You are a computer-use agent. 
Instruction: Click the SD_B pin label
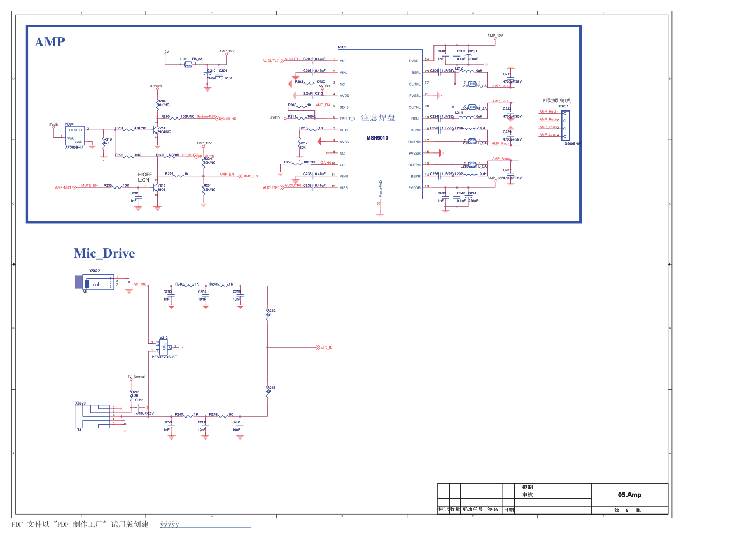tap(344, 107)
